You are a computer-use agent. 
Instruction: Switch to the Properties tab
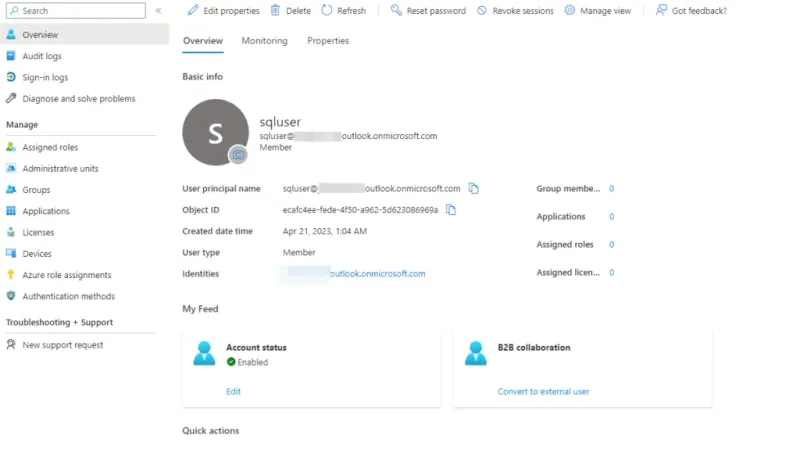(328, 41)
